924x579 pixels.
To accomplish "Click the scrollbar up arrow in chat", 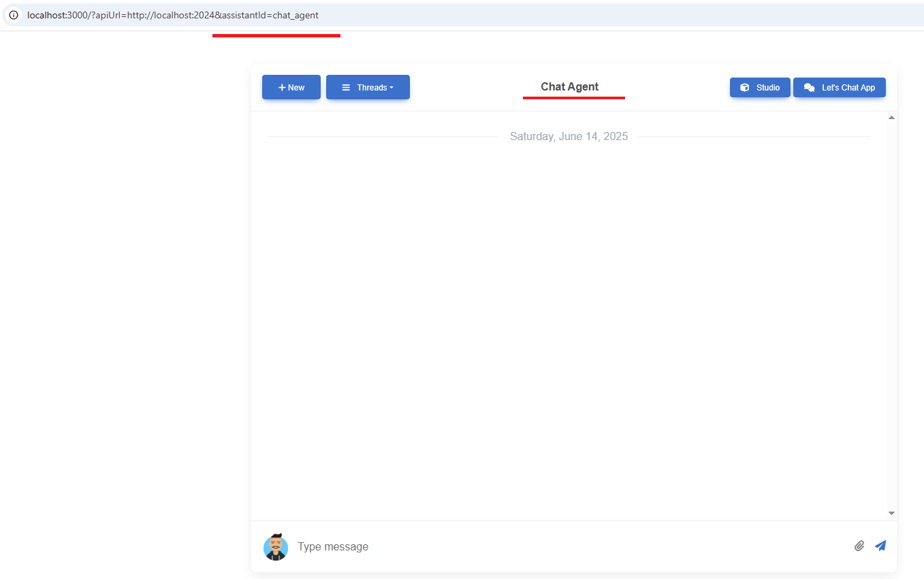I will click(x=891, y=118).
